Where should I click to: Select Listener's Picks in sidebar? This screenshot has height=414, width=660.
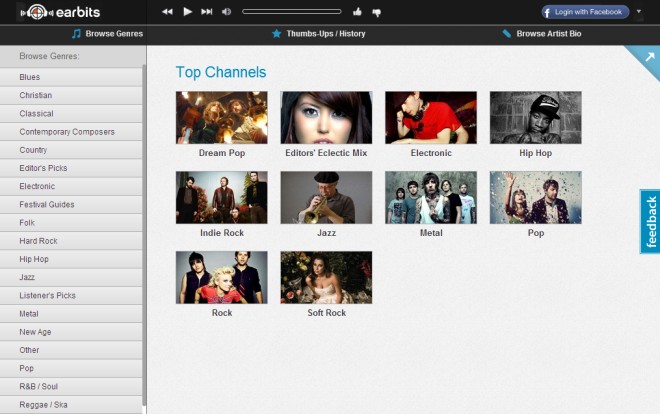71,295
